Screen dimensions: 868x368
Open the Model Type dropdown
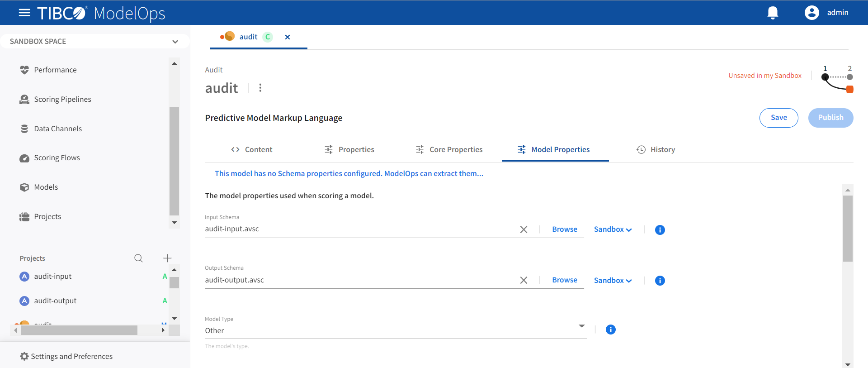pos(581,326)
